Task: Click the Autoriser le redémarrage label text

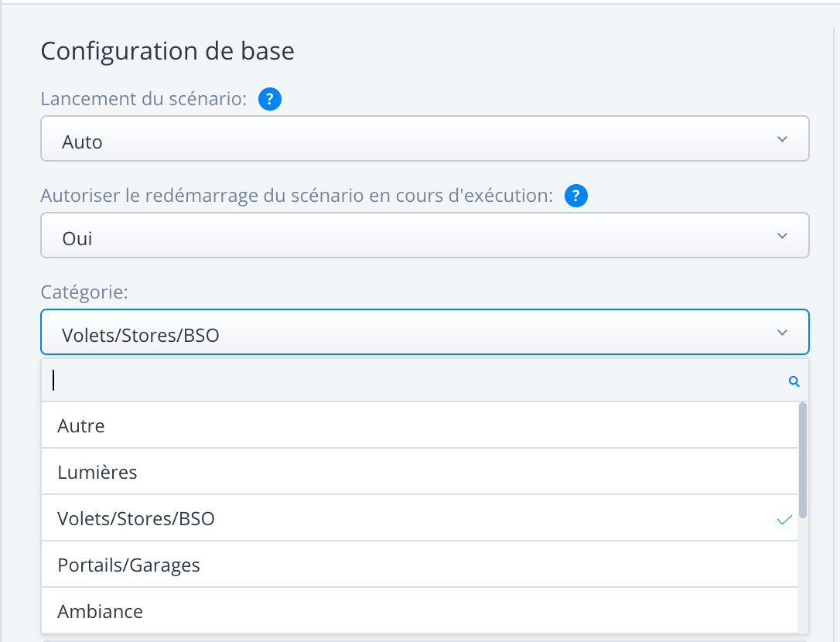Action: (x=297, y=196)
